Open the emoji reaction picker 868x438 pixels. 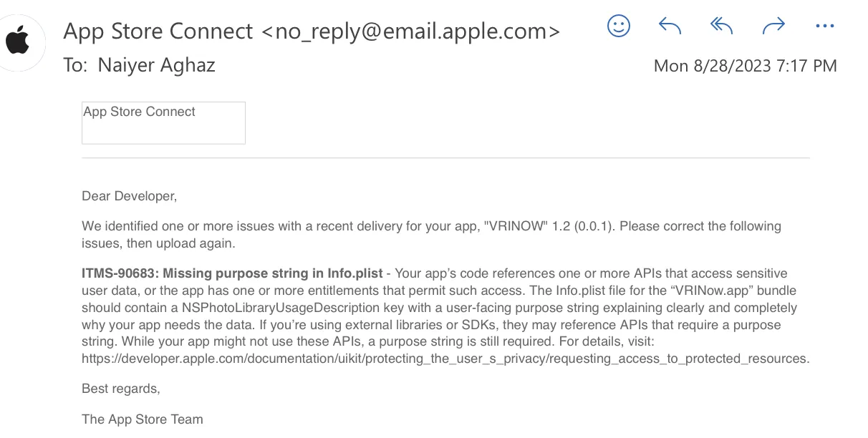click(x=618, y=26)
